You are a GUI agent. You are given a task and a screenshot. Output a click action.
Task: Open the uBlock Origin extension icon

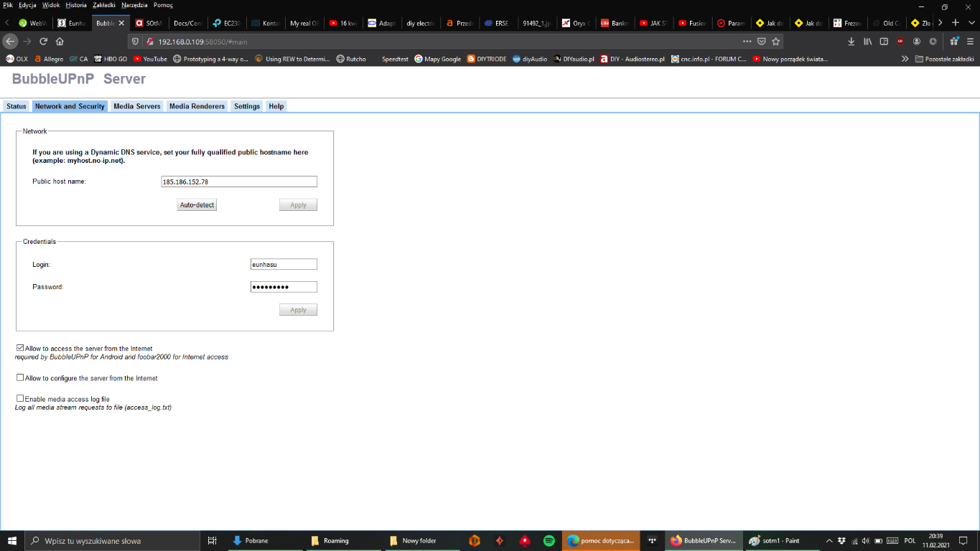coord(900,41)
